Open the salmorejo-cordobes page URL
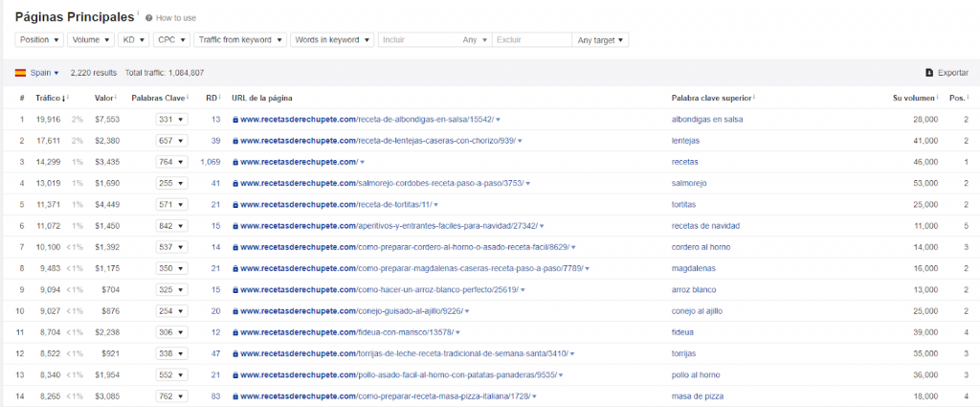The image size is (980, 407). pyautogui.click(x=382, y=183)
